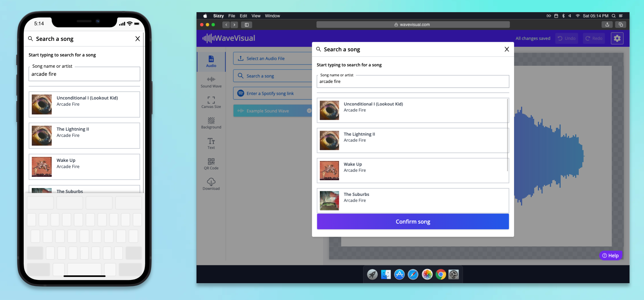The height and width of the screenshot is (300, 644).
Task: Open the Background settings sidebar icon
Action: point(211,123)
